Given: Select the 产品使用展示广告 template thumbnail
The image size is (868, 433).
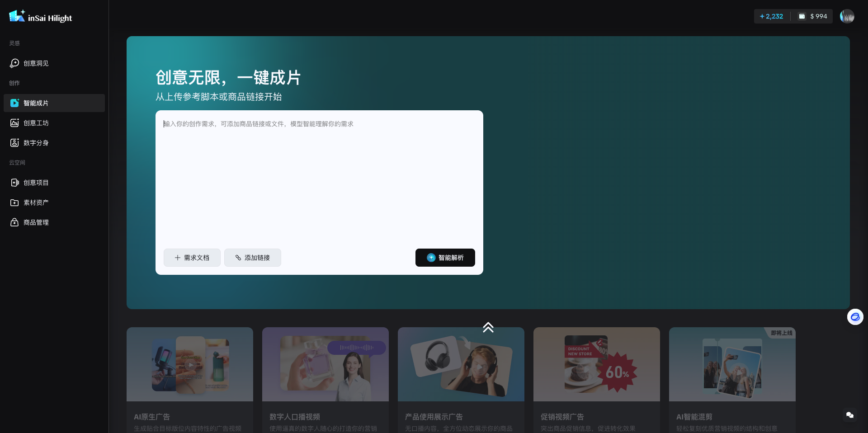Looking at the screenshot, I should point(461,364).
